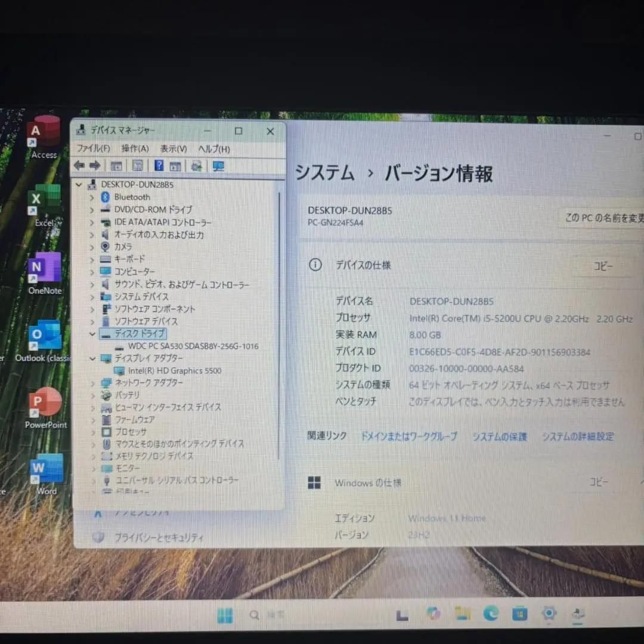Open Microsoft Edge from the taskbar
Image resolution: width=644 pixels, height=644 pixels.
point(491,613)
